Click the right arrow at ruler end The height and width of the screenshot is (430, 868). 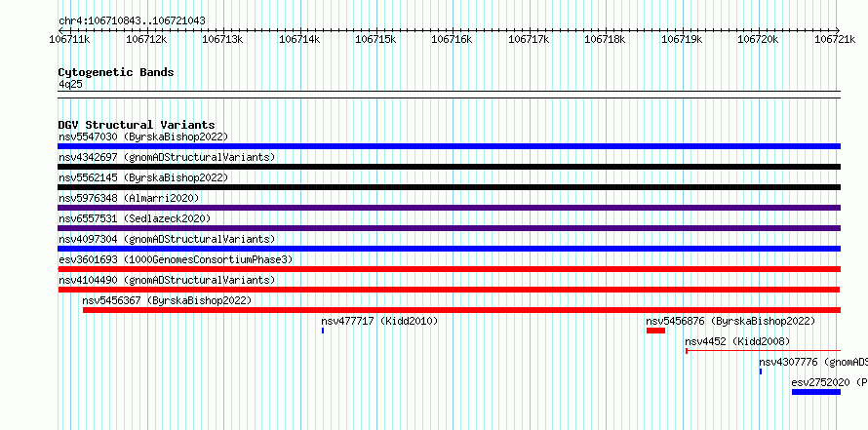[x=838, y=30]
